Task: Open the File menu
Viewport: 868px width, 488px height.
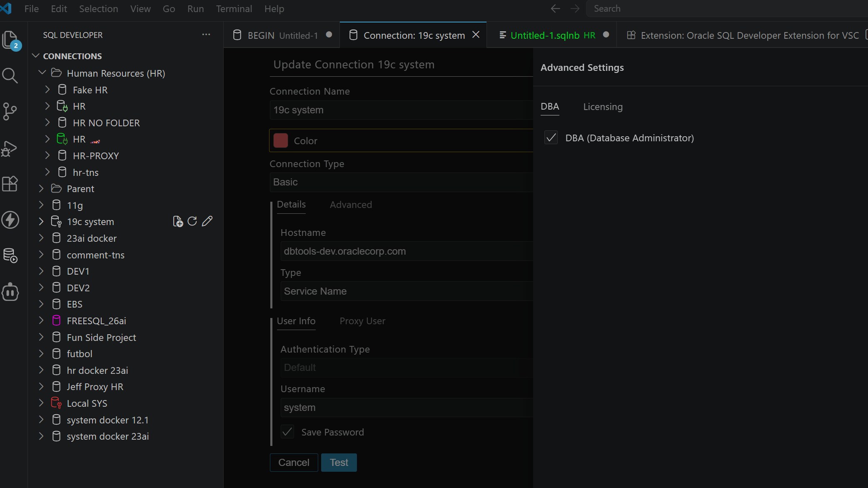Action: tap(31, 9)
